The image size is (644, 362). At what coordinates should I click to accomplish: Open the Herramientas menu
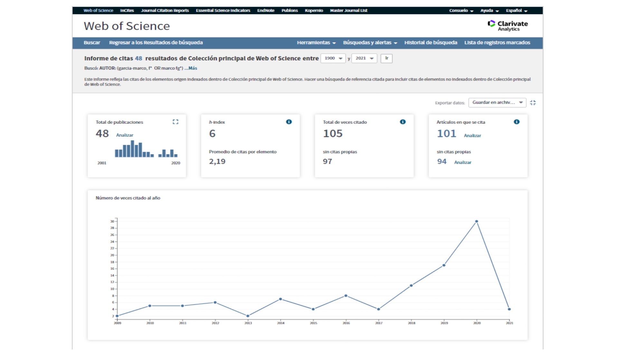point(316,43)
